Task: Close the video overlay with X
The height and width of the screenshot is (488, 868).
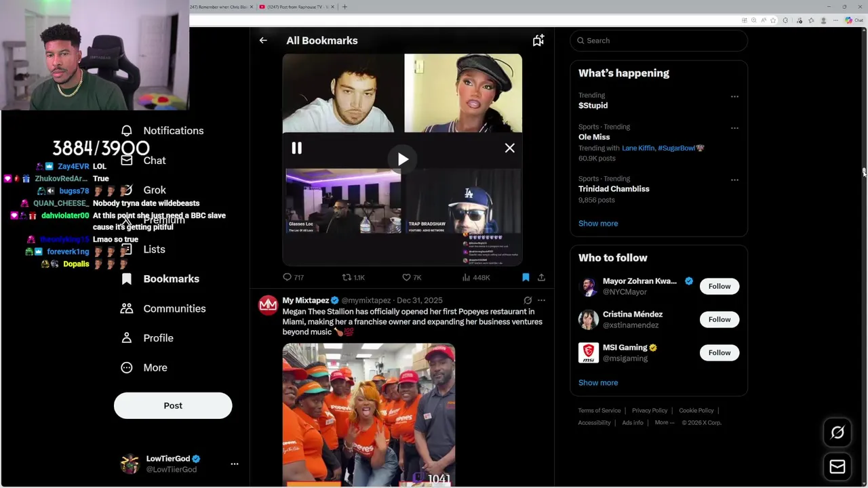Action: [x=510, y=148]
